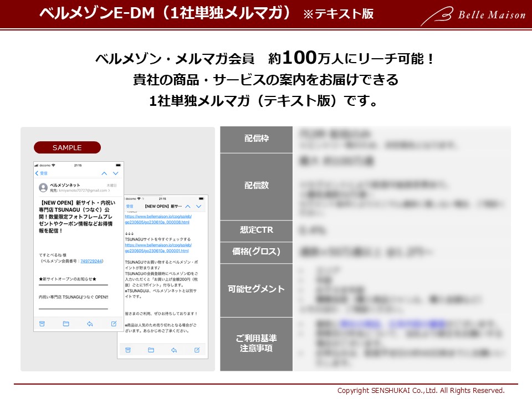Tap reply arrow in ベルメゾンネット sender mail screen

coord(90,324)
